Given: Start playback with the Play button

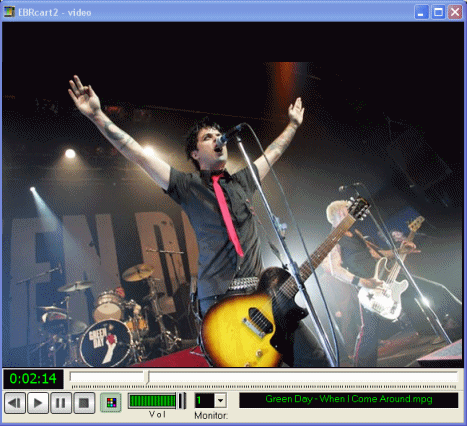Looking at the screenshot, I should pos(38,403).
